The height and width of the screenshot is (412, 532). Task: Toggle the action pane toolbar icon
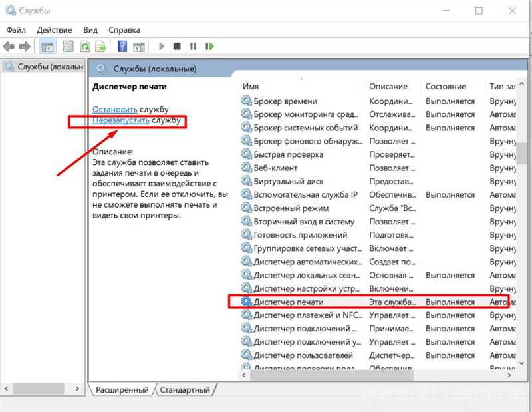(139, 46)
